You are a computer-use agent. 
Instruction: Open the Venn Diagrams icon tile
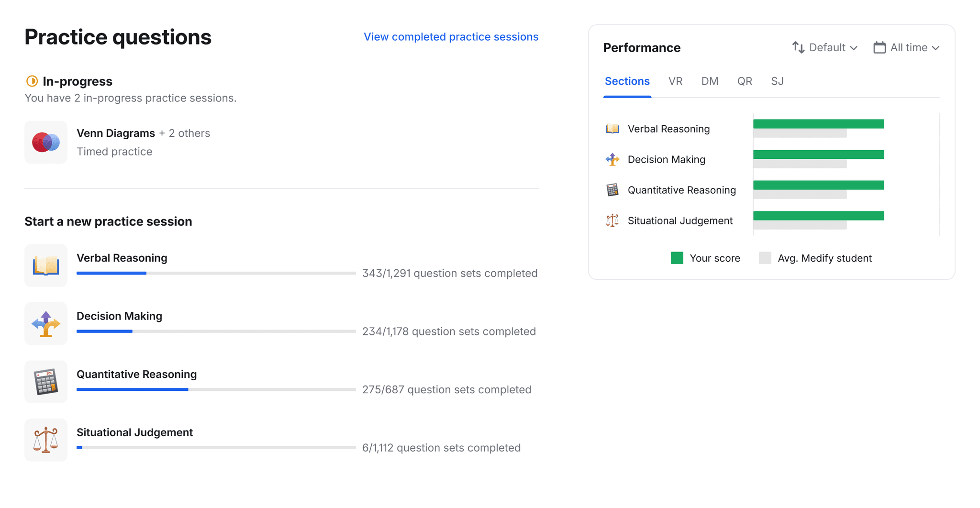click(x=46, y=142)
